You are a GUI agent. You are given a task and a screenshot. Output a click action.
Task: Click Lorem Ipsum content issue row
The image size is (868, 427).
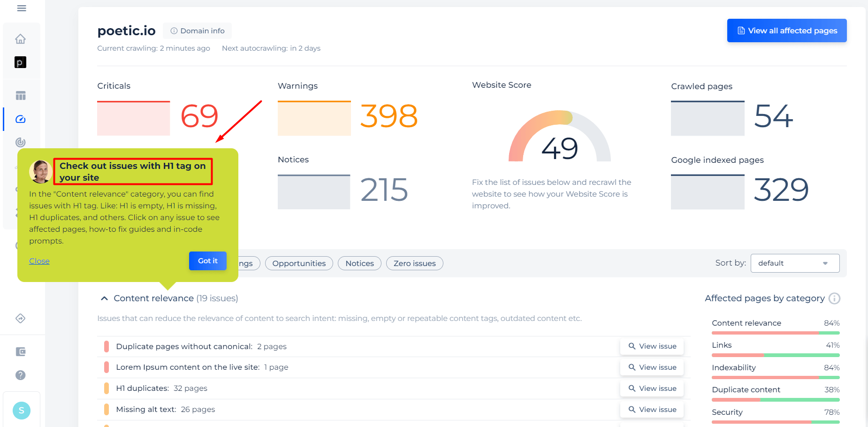tap(394, 367)
